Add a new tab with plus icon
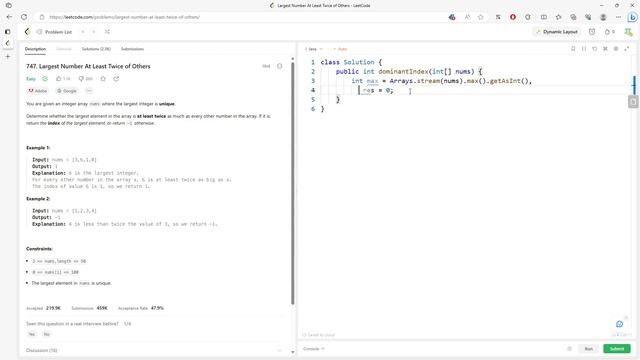This screenshot has height=360, width=640. point(8,56)
